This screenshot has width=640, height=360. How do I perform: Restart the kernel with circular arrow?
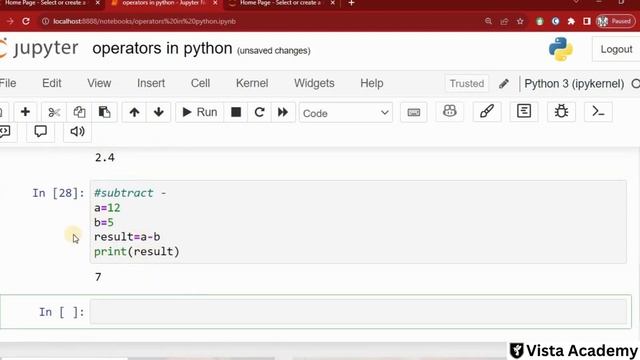click(x=259, y=112)
